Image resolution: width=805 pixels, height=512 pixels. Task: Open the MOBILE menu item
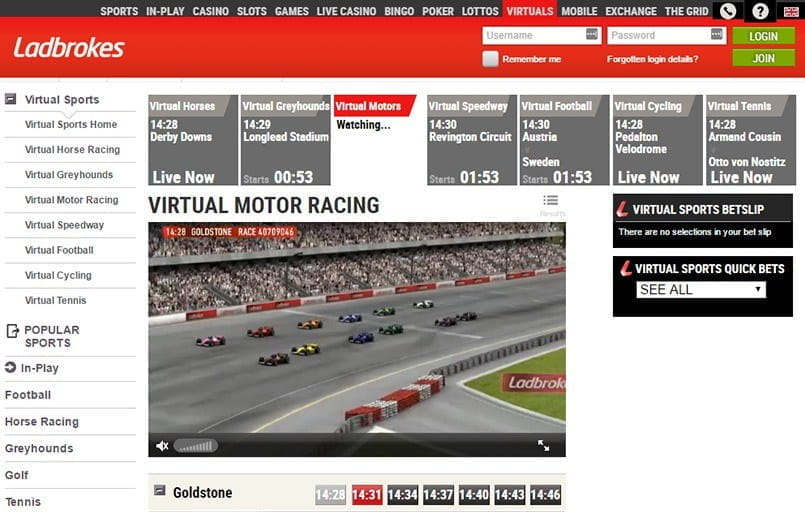click(x=579, y=11)
